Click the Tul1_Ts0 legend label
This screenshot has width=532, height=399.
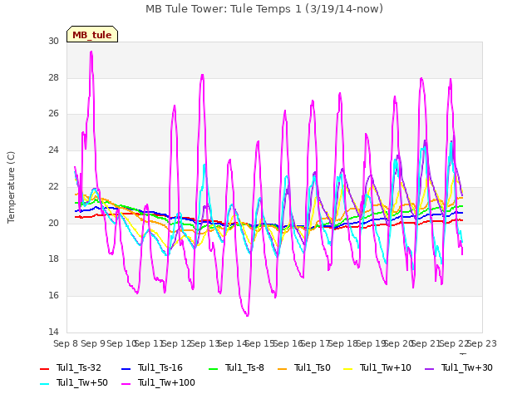pyautogui.click(x=313, y=367)
